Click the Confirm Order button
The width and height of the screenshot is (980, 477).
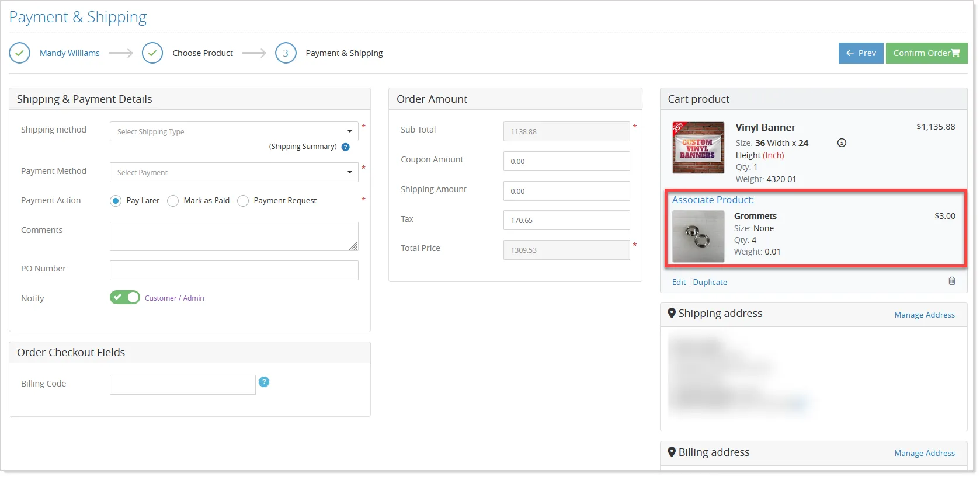click(x=926, y=53)
